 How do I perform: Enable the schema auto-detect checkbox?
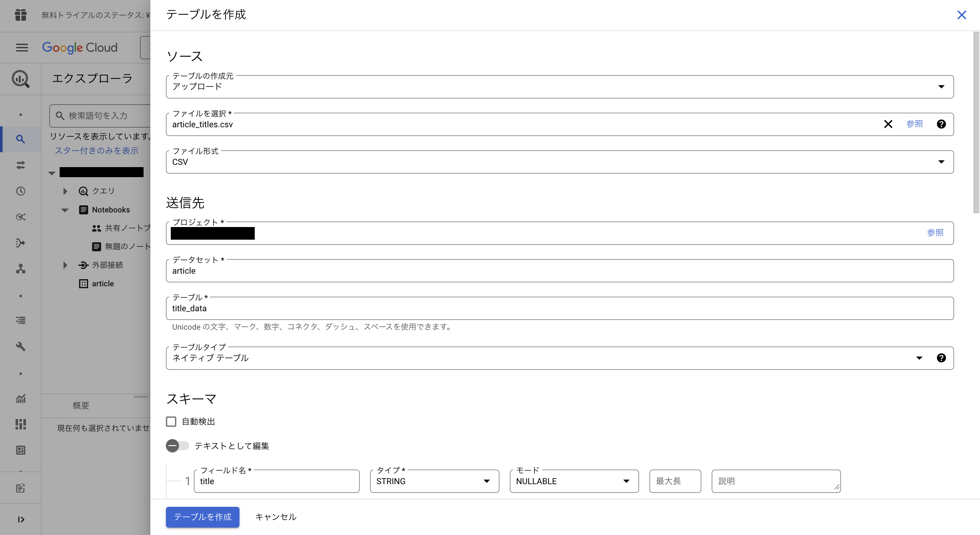(171, 421)
